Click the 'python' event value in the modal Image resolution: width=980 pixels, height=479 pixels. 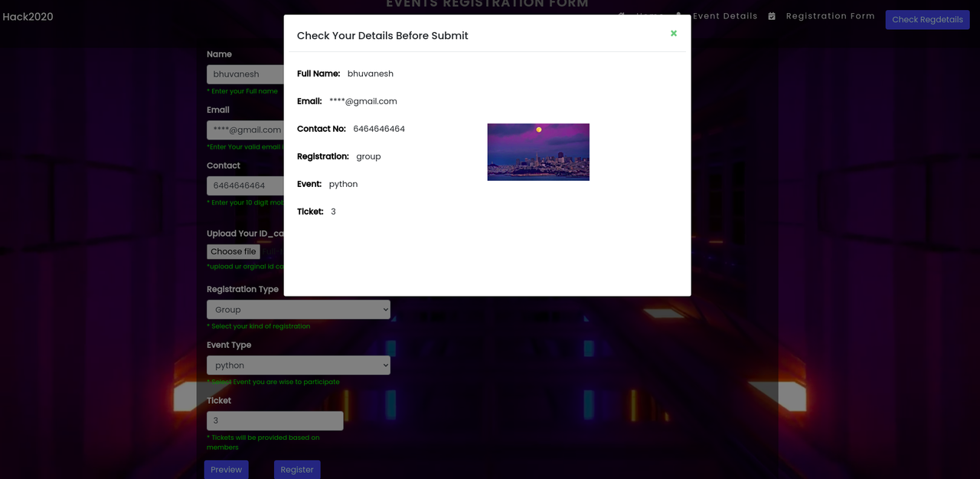(343, 184)
